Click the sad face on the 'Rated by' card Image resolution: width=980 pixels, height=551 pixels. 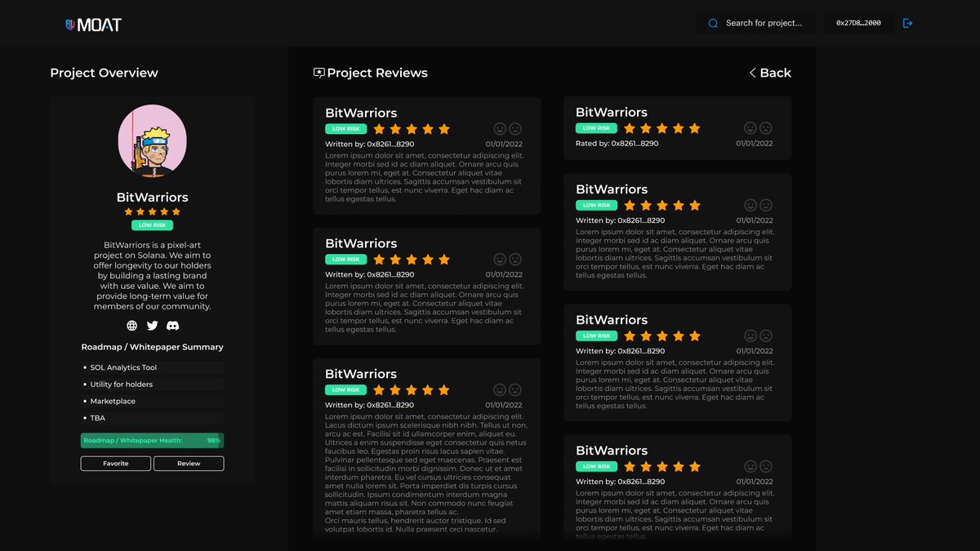766,128
